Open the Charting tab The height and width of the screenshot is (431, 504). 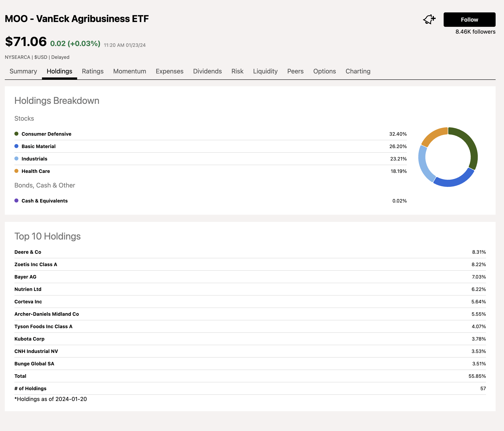[x=358, y=71]
